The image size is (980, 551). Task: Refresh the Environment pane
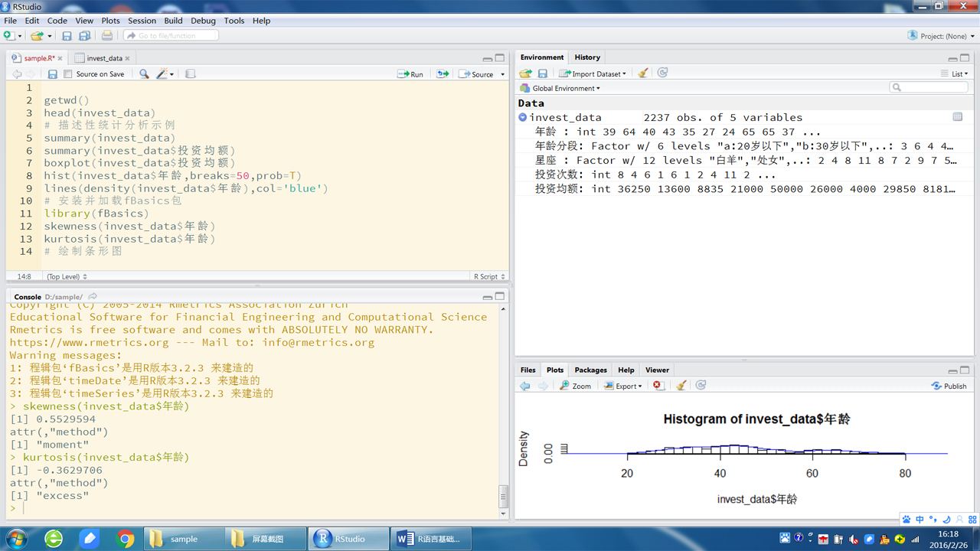(x=662, y=73)
